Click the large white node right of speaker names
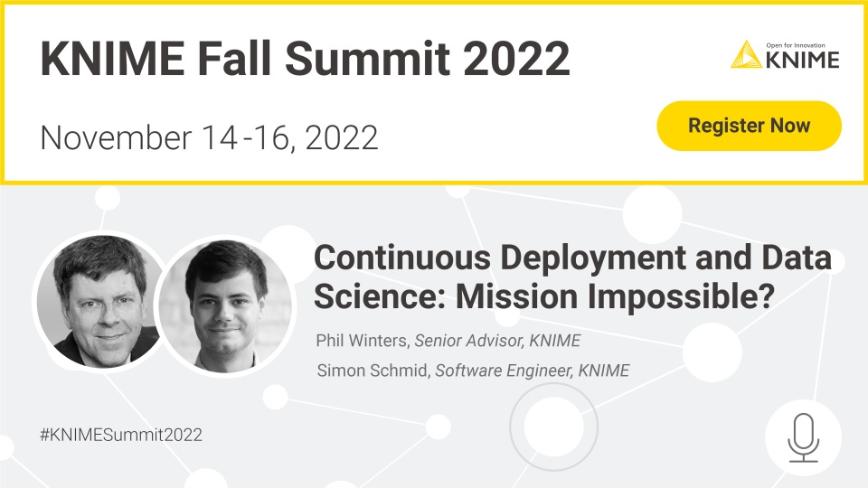 712,352
